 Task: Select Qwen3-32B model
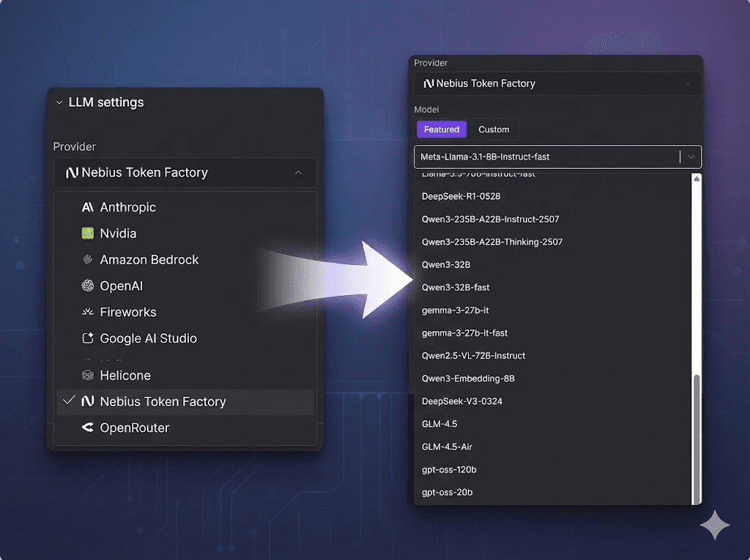click(553, 264)
